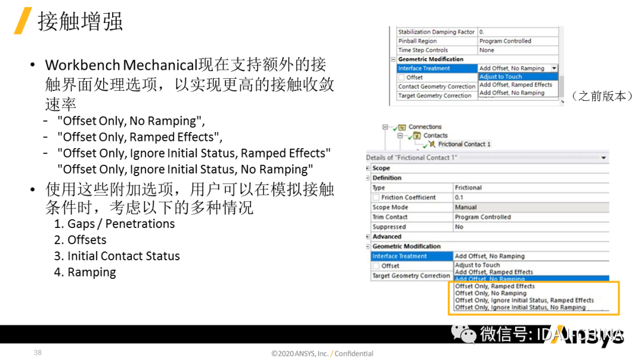
Task: Collapse Geometric Modification in previous-version panel
Action: 393,60
